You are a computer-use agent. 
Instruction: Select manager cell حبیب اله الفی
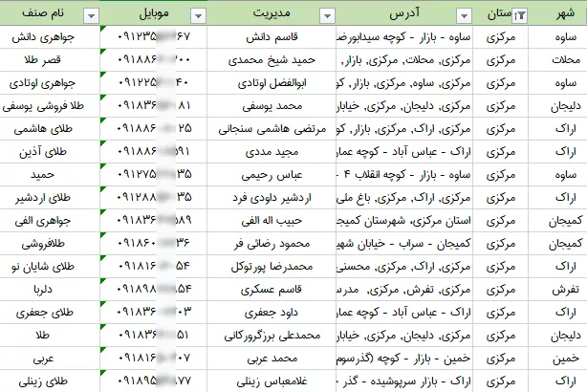272,221
